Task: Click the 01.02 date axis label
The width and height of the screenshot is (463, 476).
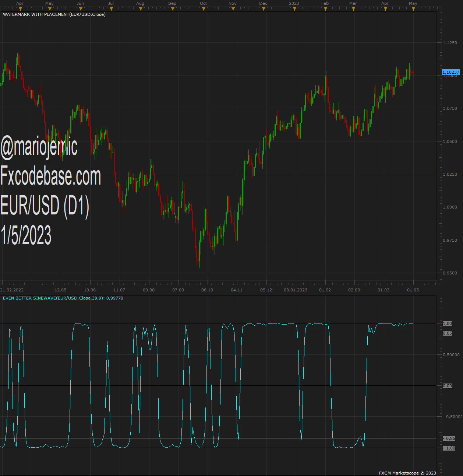Action: 325,290
